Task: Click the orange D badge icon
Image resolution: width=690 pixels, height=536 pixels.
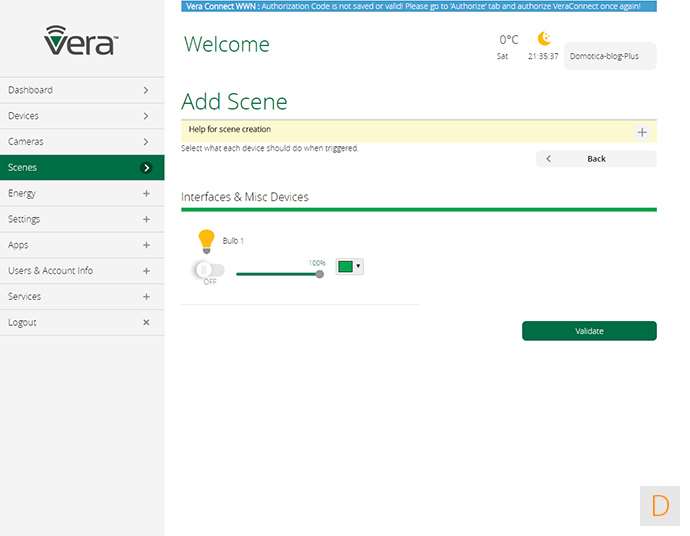Action: tap(659, 505)
